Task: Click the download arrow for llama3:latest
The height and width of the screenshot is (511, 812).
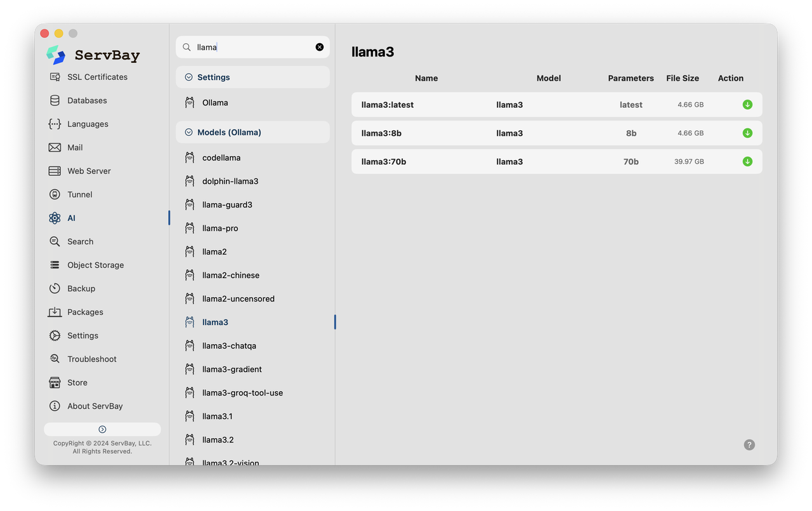Action: pyautogui.click(x=747, y=105)
